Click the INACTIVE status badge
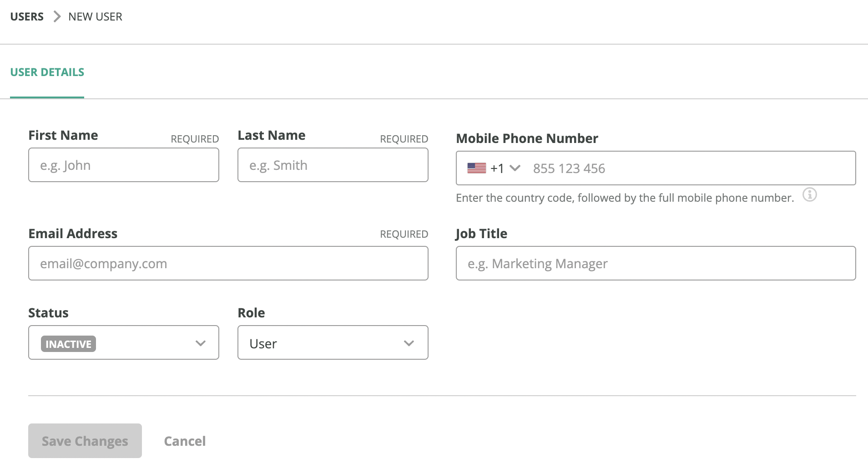The height and width of the screenshot is (469, 868). (68, 344)
